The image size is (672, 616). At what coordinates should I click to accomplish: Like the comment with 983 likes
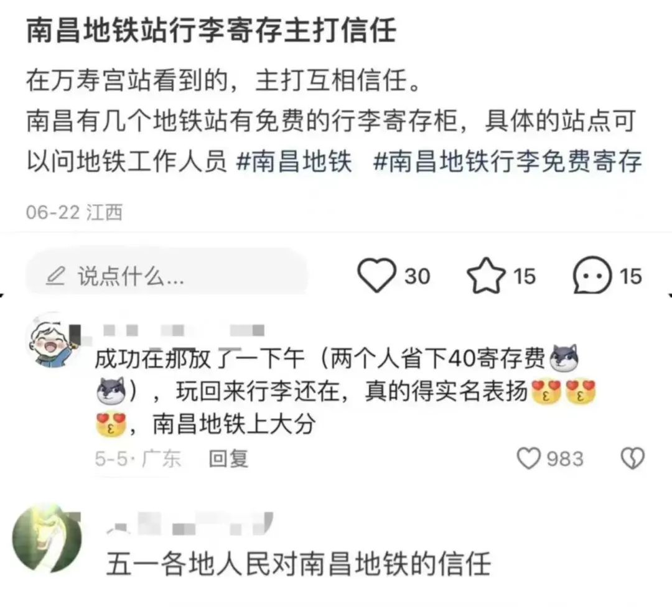tap(528, 458)
